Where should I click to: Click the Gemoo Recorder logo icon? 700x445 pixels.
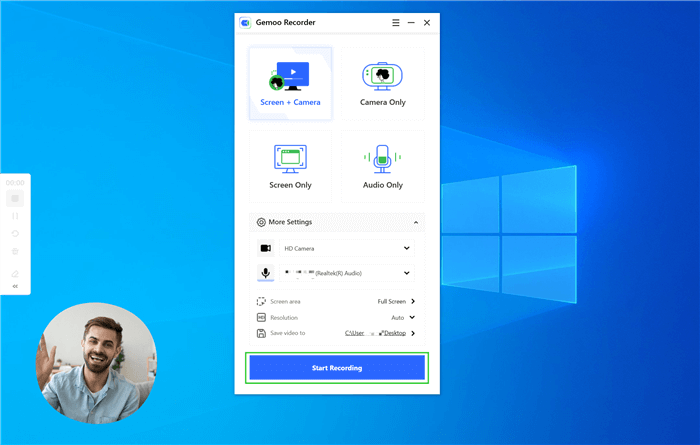[x=245, y=22]
